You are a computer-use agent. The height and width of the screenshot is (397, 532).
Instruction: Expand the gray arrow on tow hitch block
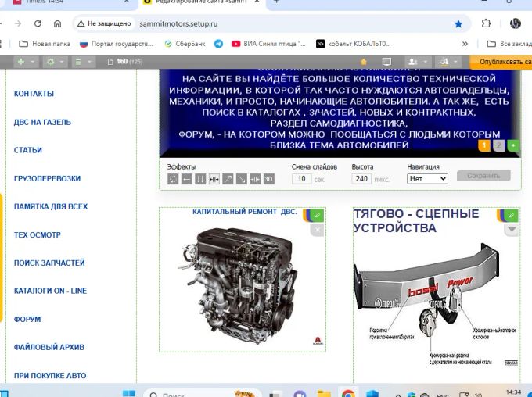point(512,230)
